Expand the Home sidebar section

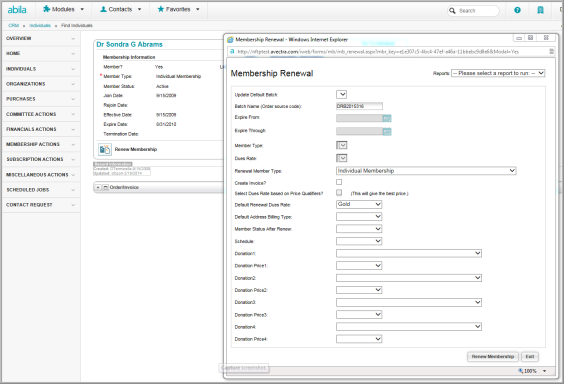pos(41,54)
